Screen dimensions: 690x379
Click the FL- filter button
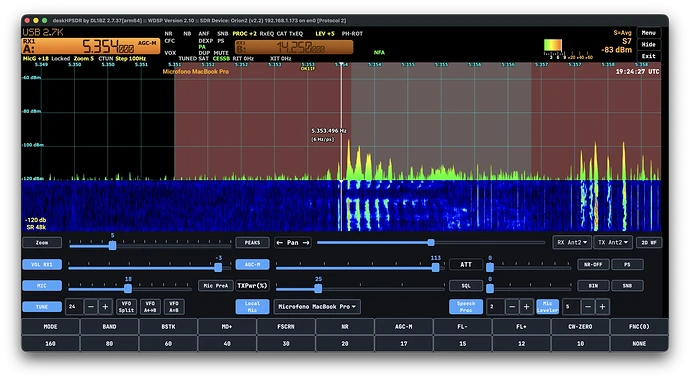tap(462, 327)
